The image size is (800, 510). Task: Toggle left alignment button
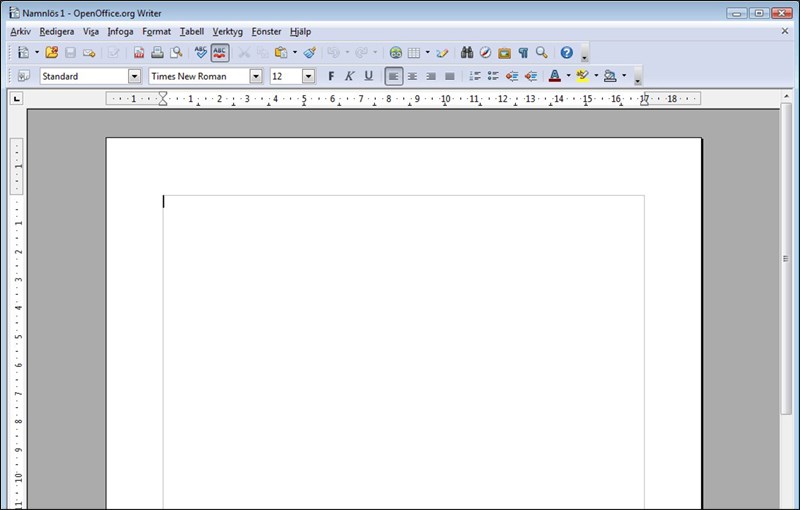[393, 76]
